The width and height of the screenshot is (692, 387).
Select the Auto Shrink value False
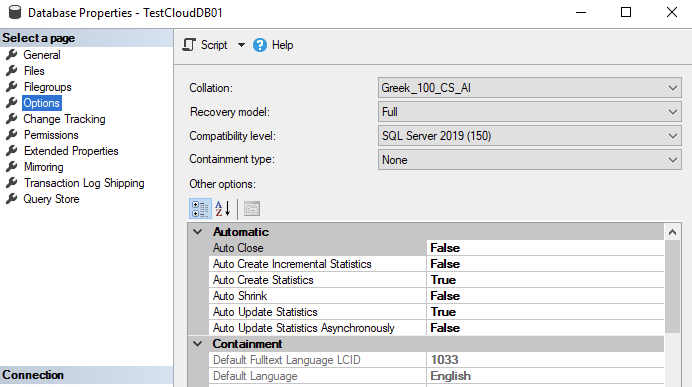pyautogui.click(x=545, y=296)
